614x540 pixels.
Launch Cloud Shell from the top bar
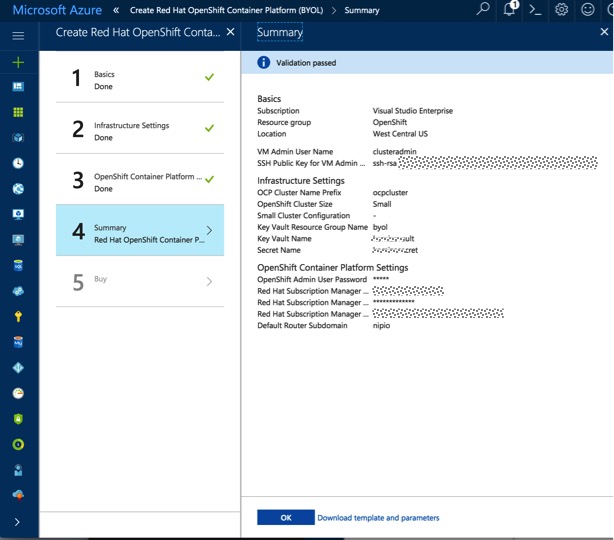(x=535, y=9)
